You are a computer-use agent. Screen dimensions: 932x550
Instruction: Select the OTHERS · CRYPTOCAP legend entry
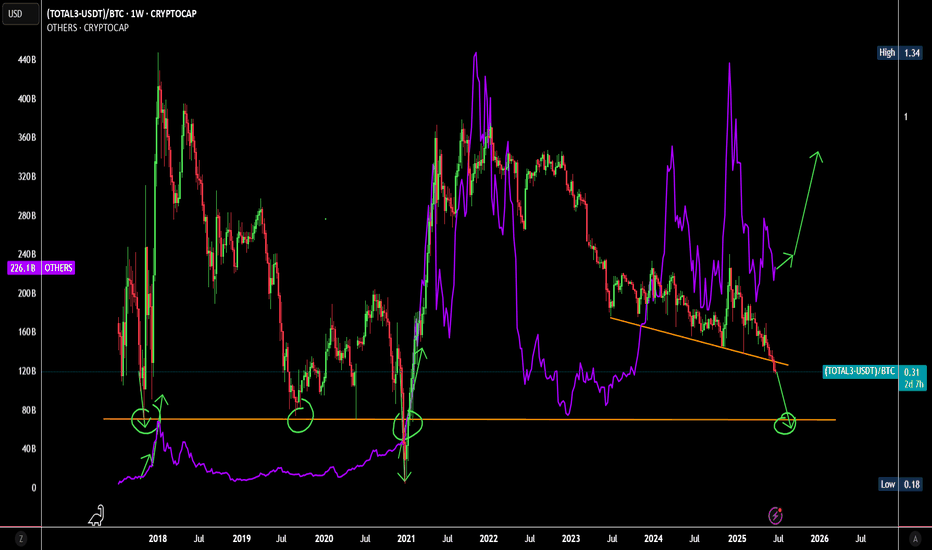[x=87, y=27]
